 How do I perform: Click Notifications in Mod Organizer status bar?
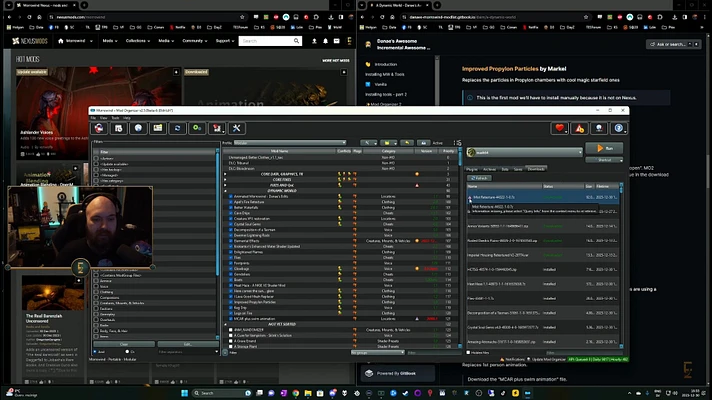pyautogui.click(x=512, y=359)
